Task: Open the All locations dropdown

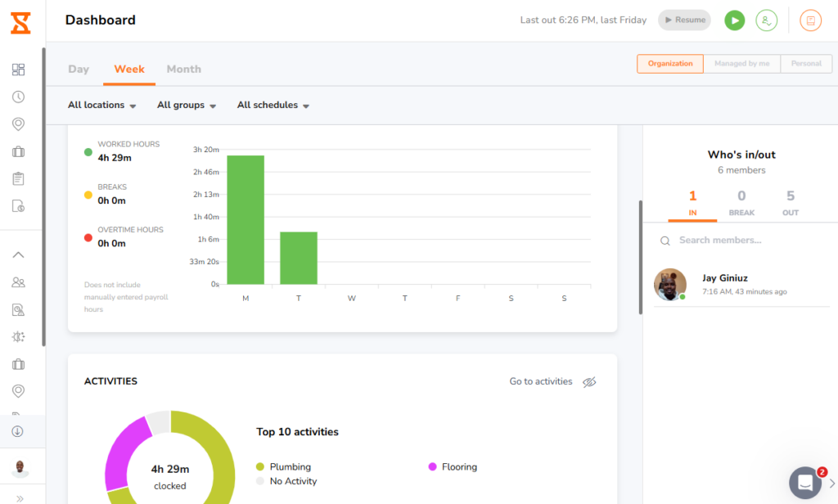Action: (101, 106)
